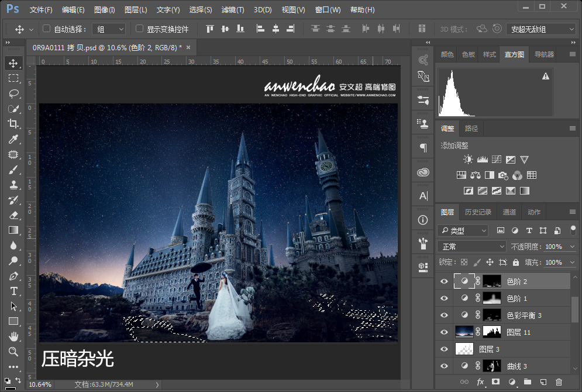Toggle the layer filter on/off switch
582x392 pixels.
click(573, 230)
